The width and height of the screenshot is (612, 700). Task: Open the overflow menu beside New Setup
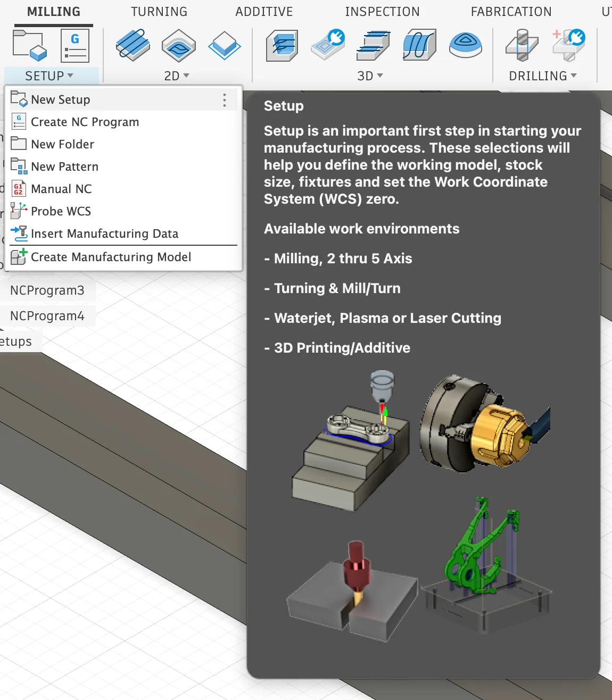(x=224, y=99)
